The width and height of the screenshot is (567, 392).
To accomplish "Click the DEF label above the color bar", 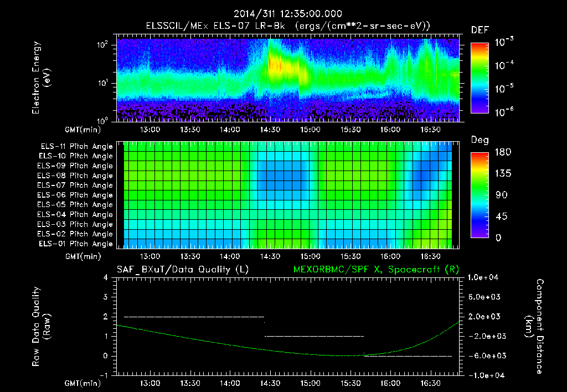I will [480, 30].
